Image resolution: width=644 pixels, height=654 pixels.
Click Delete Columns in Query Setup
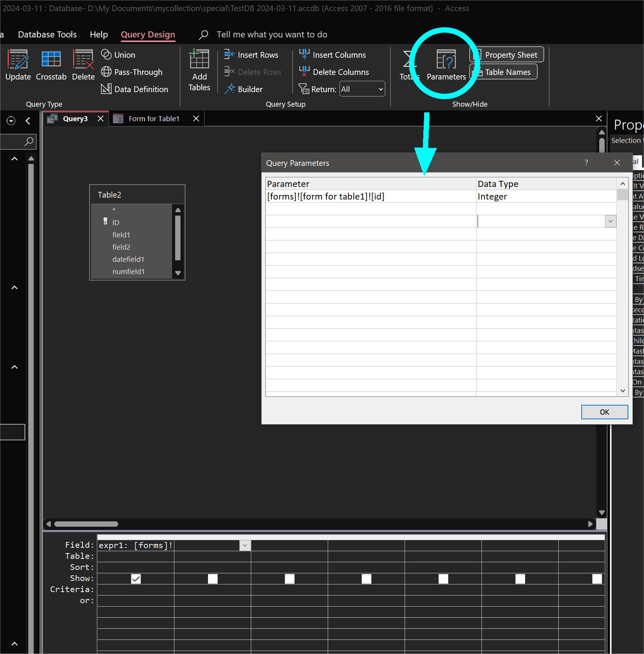pyautogui.click(x=334, y=72)
